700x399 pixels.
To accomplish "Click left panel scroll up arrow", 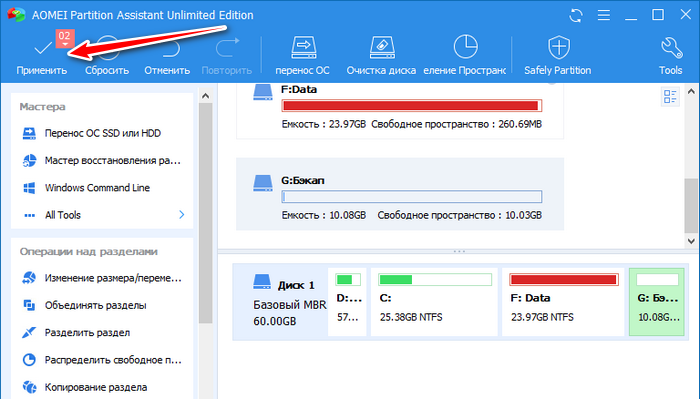I will [x=205, y=96].
